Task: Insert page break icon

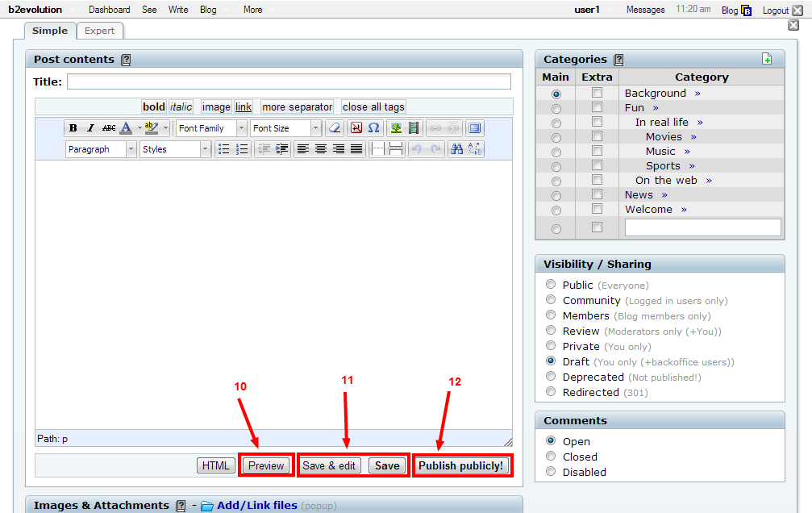Action: coord(396,149)
